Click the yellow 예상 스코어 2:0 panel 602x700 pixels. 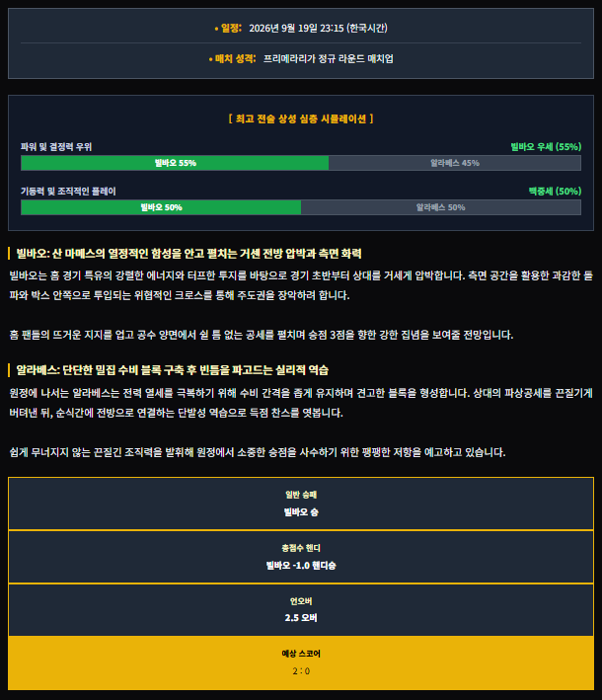click(x=301, y=662)
